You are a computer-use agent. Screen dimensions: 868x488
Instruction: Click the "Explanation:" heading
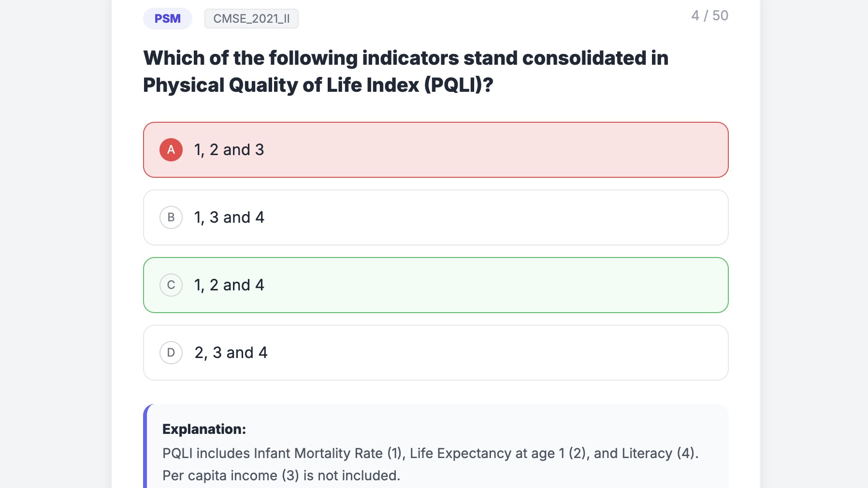point(204,429)
